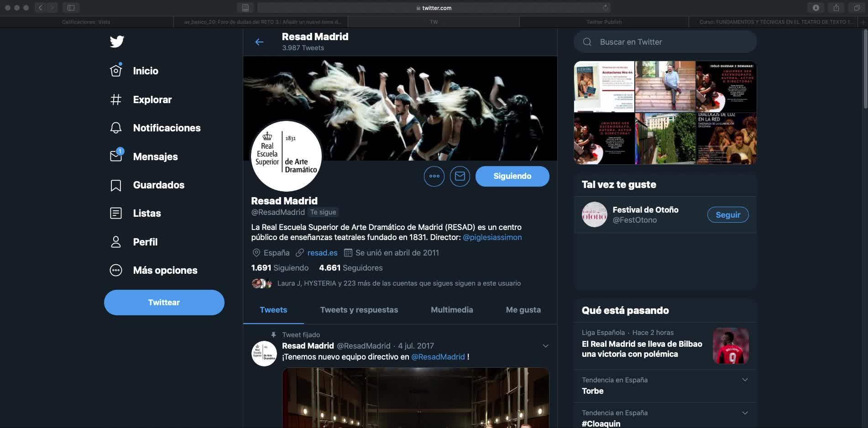Open Guardados bookmarks
Viewport: 868px width, 428px height.
click(x=147, y=185)
